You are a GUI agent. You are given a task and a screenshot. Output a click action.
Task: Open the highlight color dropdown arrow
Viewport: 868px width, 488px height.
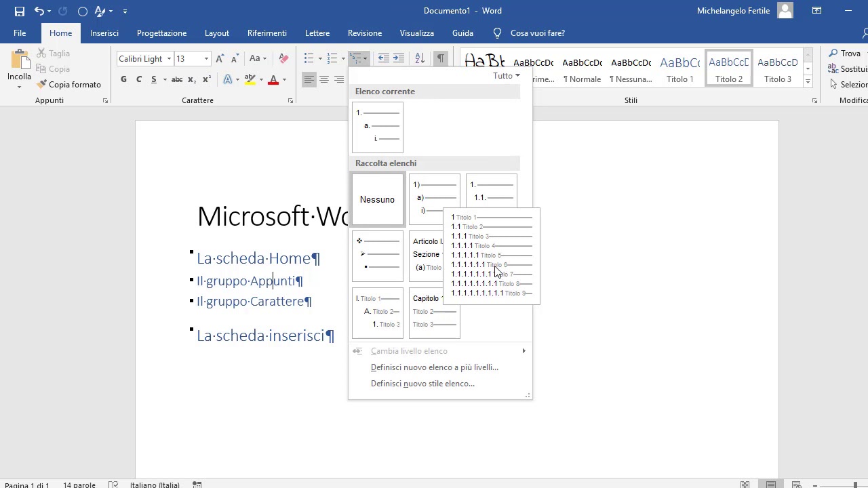[260, 79]
